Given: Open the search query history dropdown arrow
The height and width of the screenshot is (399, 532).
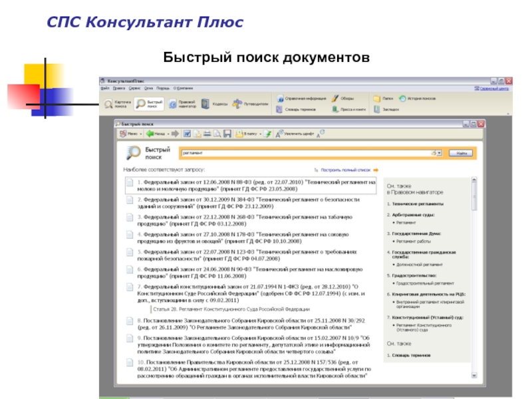Looking at the screenshot, I should tap(440, 153).
